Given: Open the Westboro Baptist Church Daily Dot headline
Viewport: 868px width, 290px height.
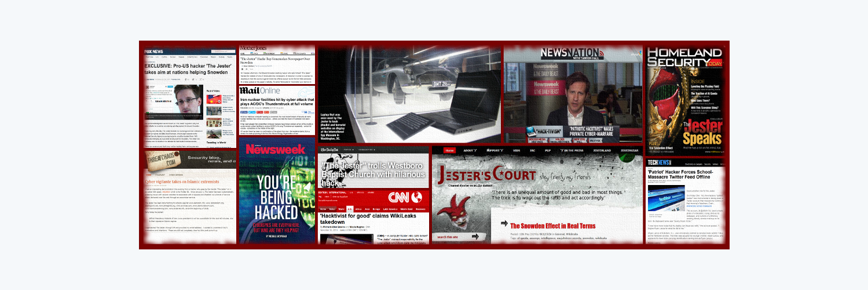Looking at the screenshot, I should (372, 175).
